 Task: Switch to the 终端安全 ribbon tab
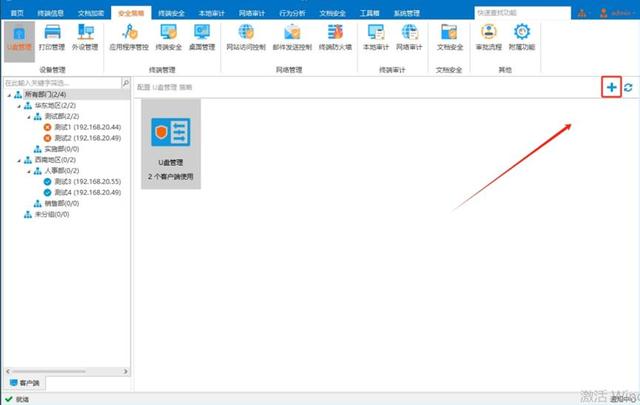(x=171, y=13)
